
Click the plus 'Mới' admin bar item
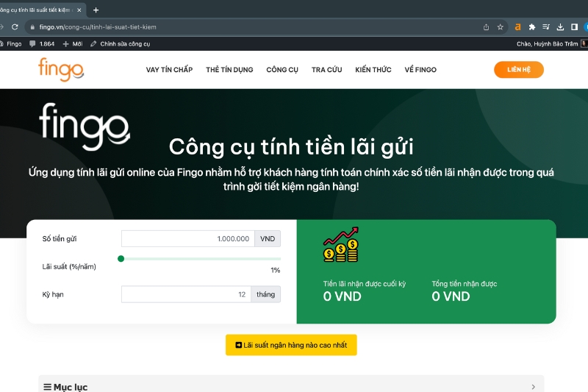[73, 44]
